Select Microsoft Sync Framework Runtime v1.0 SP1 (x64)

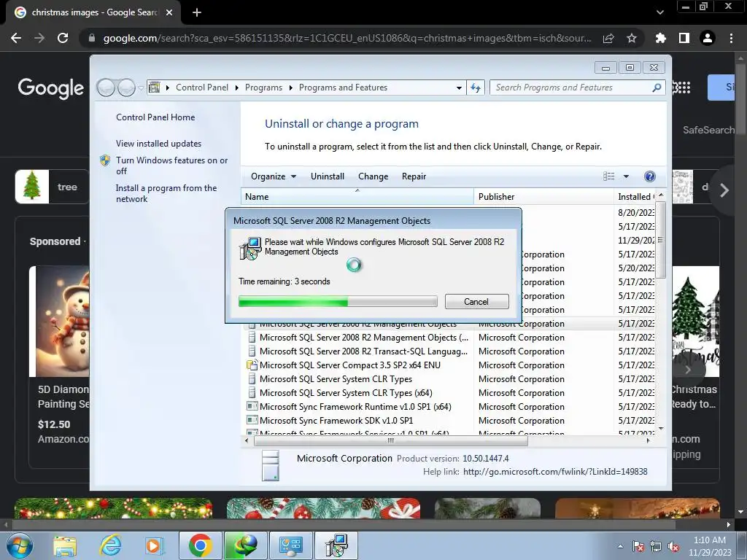click(x=355, y=407)
